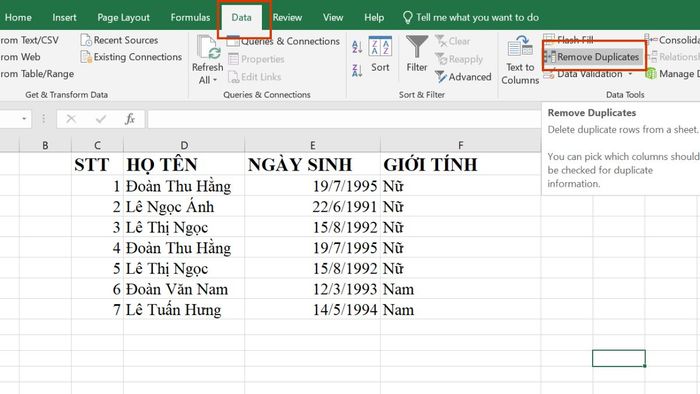The height and width of the screenshot is (394, 700).
Task: Click Remove Duplicates
Action: (x=594, y=57)
